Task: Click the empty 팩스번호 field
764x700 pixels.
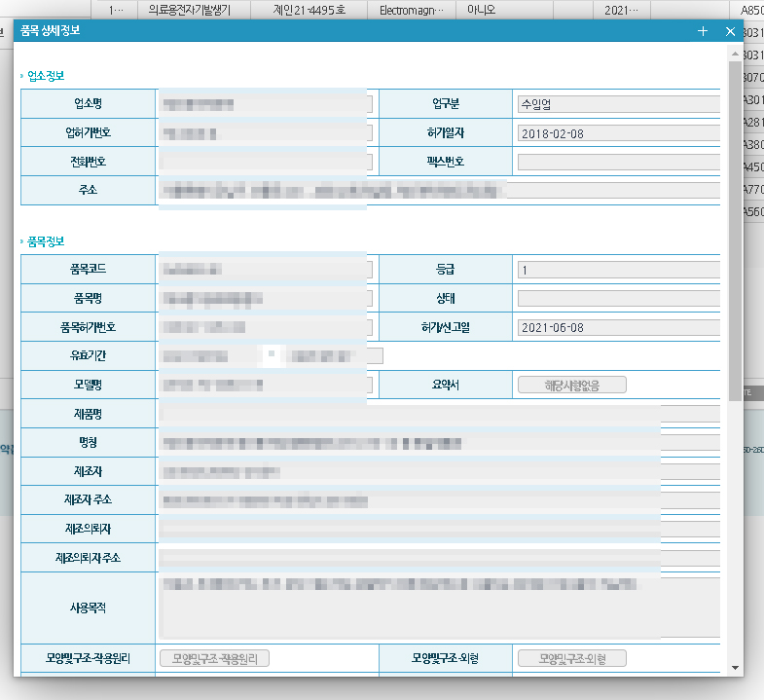Action: [x=619, y=162]
